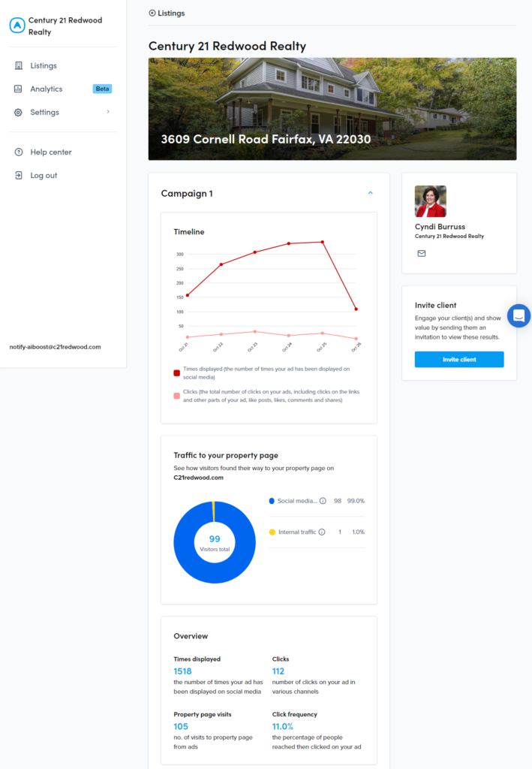Click the Clicks pink legend swatch
This screenshot has width=532, height=769.
click(177, 396)
